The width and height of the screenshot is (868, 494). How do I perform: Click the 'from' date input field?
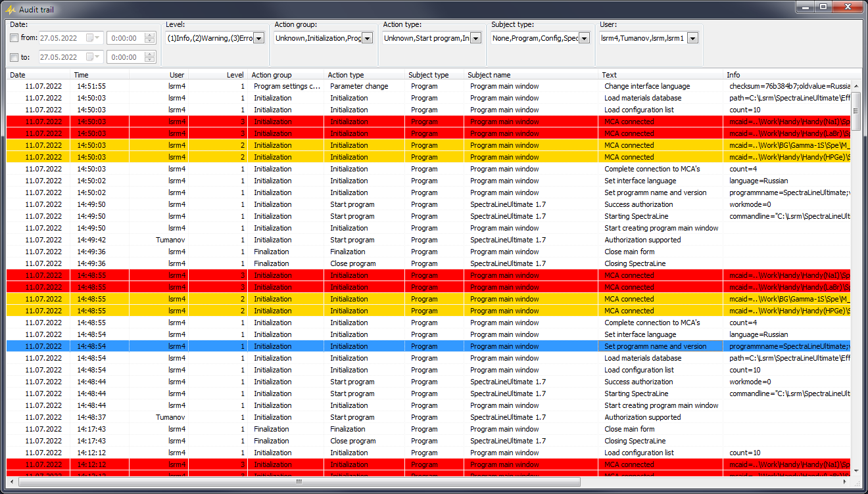[62, 38]
